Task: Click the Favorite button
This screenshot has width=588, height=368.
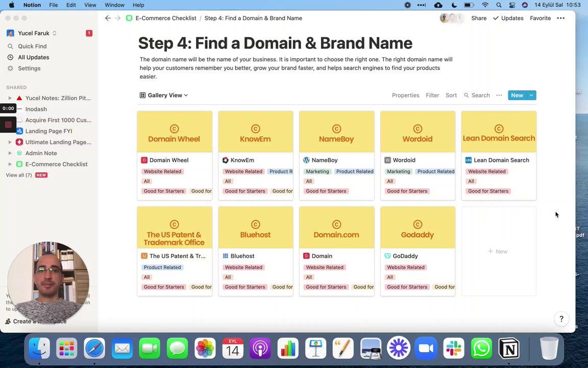Action: coord(541,18)
